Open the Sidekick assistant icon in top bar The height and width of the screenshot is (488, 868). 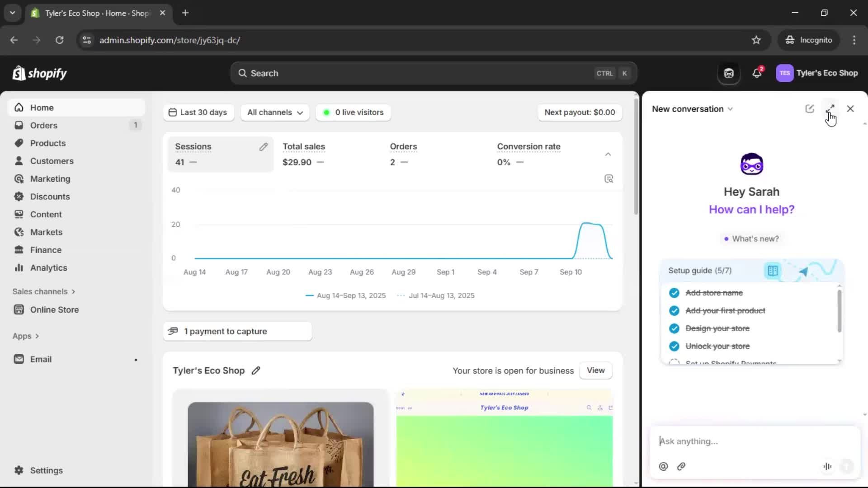point(729,73)
